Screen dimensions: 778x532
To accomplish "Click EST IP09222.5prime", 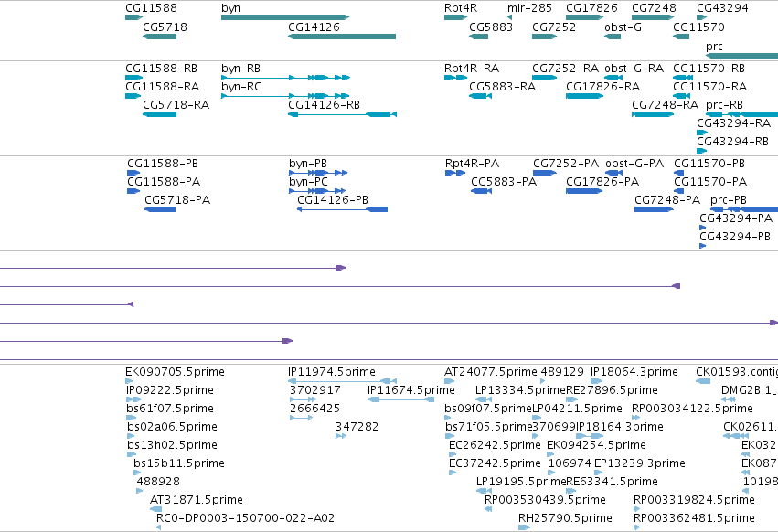I will 170,390.
